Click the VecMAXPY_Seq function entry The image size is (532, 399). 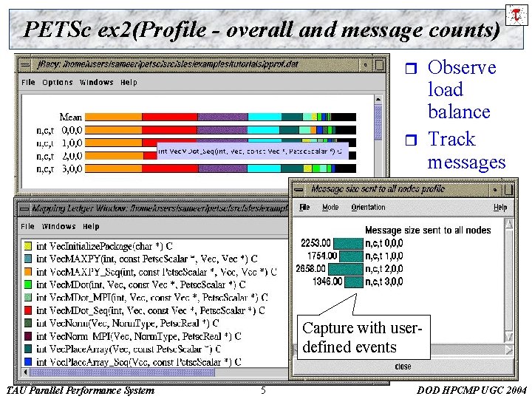click(157, 272)
